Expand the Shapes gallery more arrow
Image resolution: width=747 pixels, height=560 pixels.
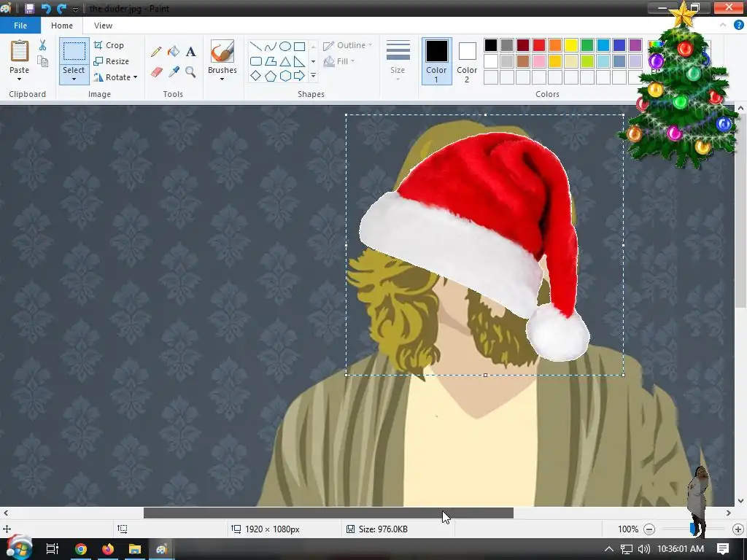point(314,76)
